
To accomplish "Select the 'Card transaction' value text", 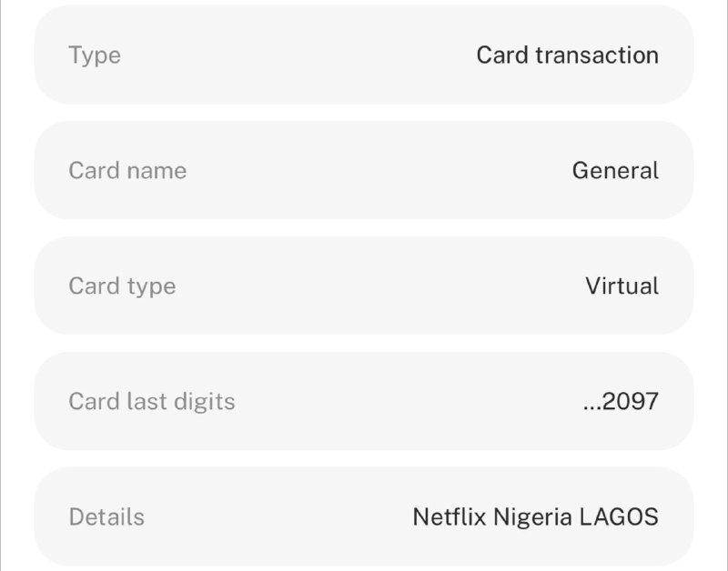I will [x=567, y=55].
